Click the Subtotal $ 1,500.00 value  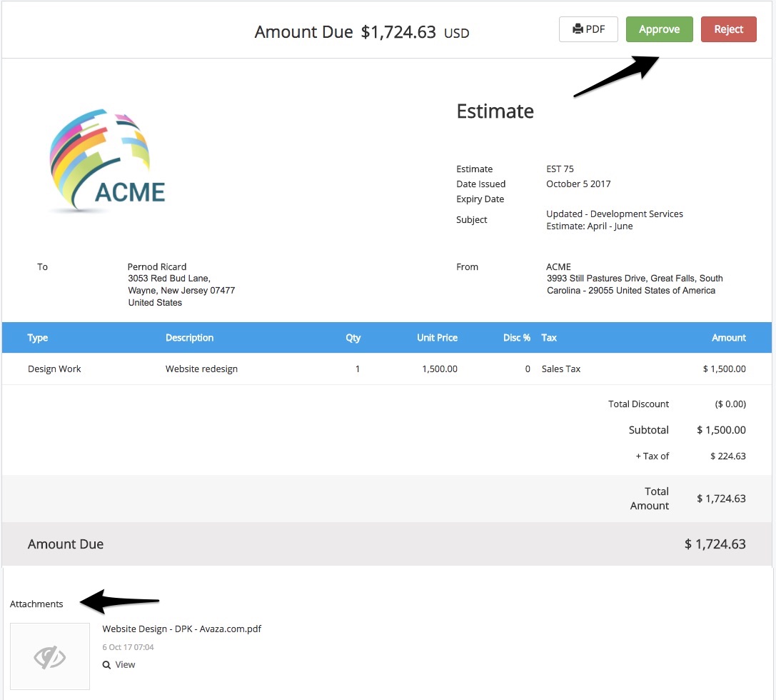tap(721, 430)
